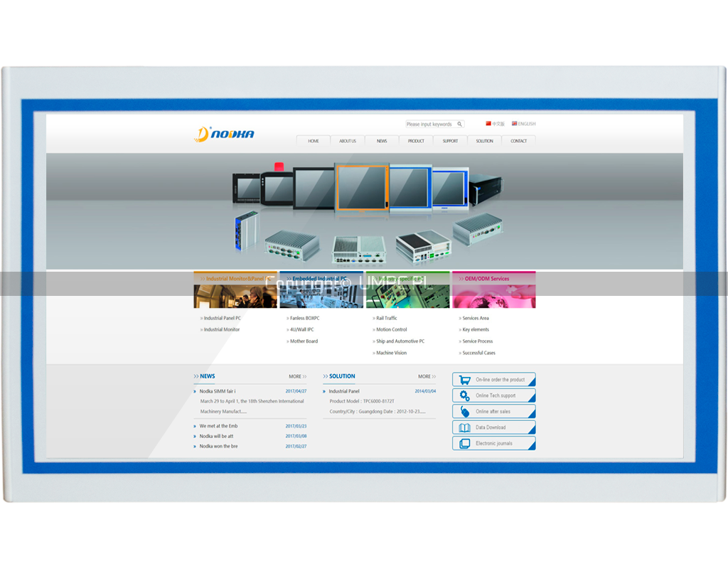Image resolution: width=728 pixels, height=569 pixels.
Task: Open Industrial Monitor&Panel category image
Action: (x=235, y=290)
